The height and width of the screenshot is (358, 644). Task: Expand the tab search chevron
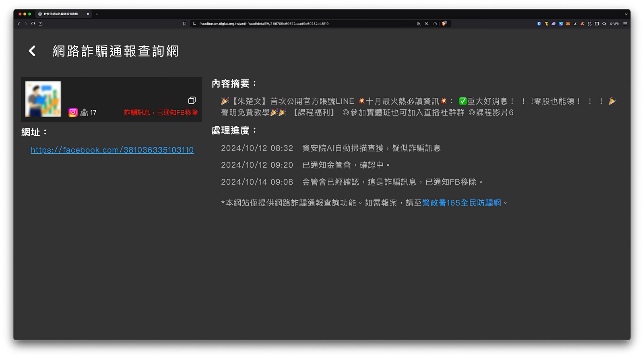[626, 14]
